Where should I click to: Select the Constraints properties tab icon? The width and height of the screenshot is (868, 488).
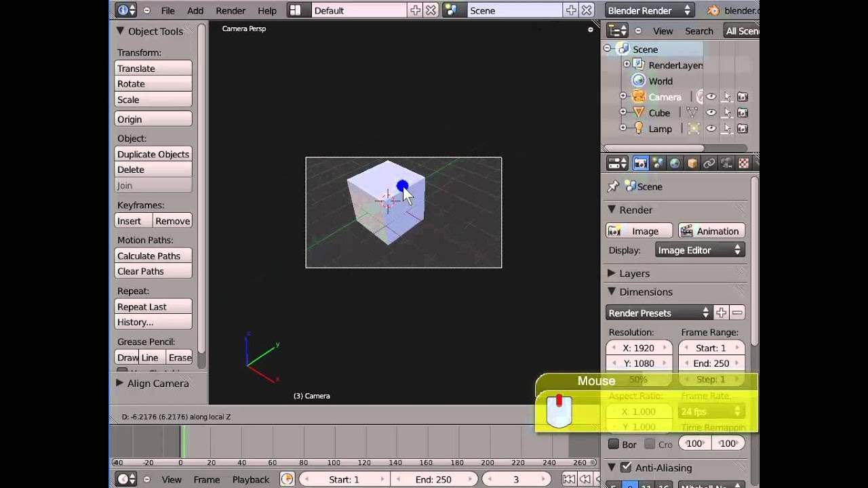click(x=709, y=163)
